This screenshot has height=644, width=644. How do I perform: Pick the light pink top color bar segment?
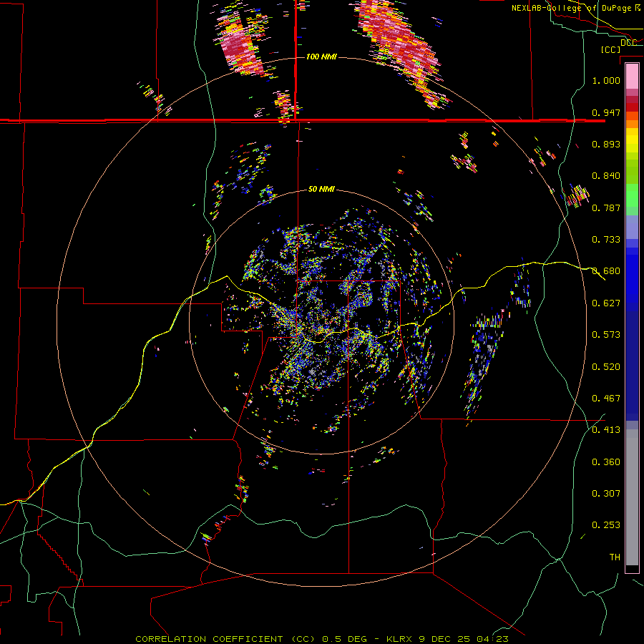[x=632, y=77]
